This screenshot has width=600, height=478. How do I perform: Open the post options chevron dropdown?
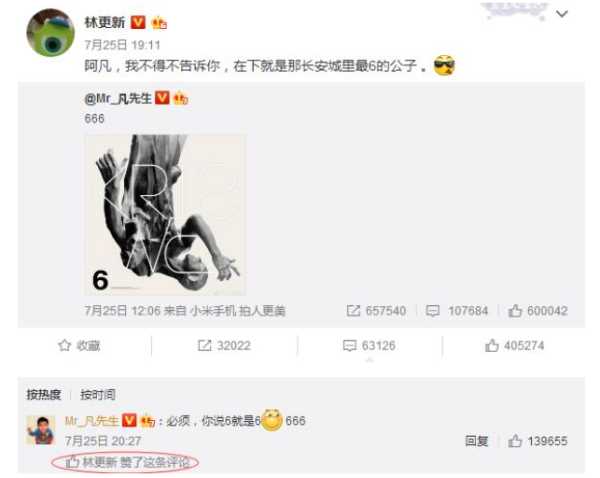point(562,14)
